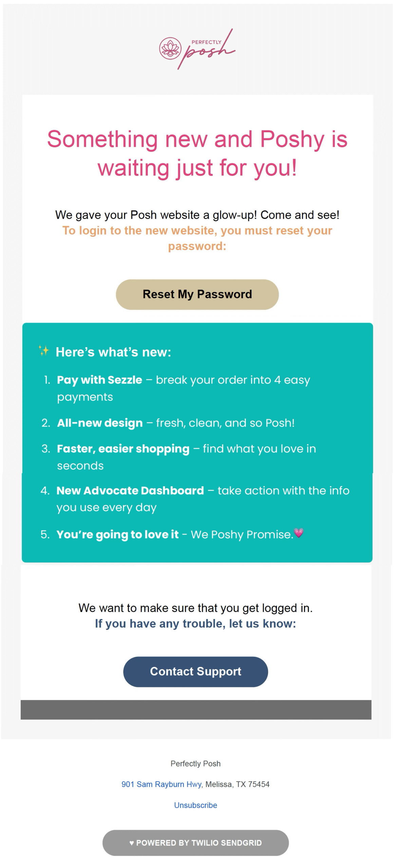Select the You're going to love it item
This screenshot has width=397, height=868.
[x=171, y=534]
